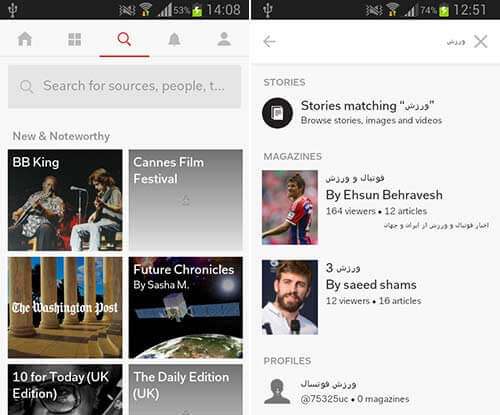This screenshot has height=415, width=500.
Task: Open magazine By Ehsun Behravesh
Action: pyautogui.click(x=376, y=207)
